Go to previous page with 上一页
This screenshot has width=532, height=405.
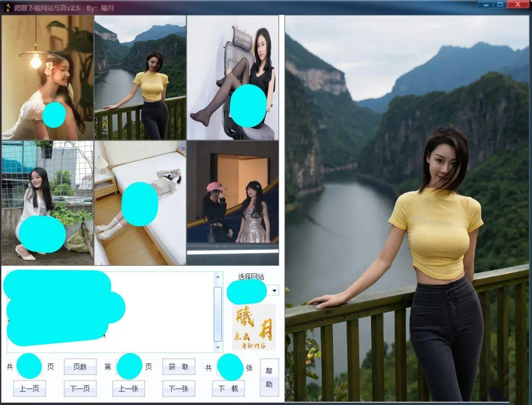[x=29, y=388]
